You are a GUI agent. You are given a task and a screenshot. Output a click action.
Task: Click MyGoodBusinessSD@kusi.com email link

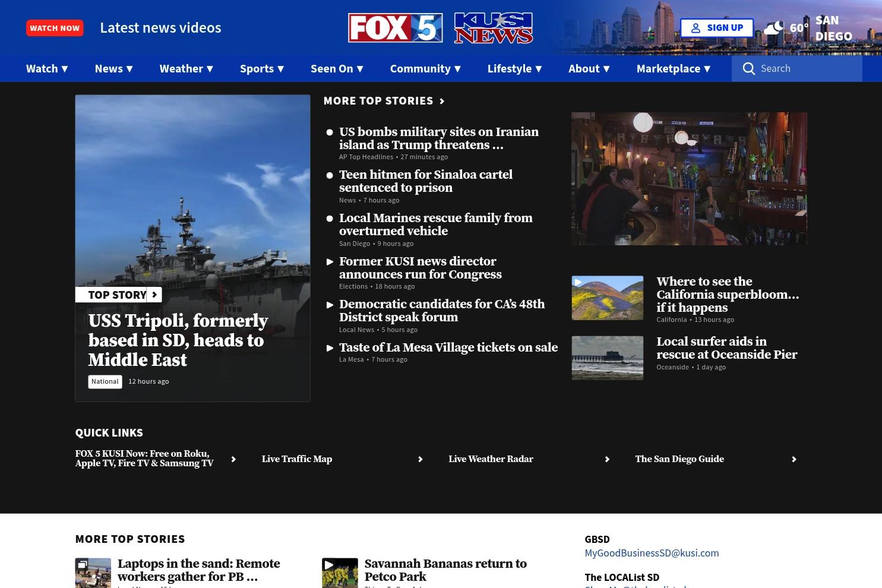click(652, 553)
